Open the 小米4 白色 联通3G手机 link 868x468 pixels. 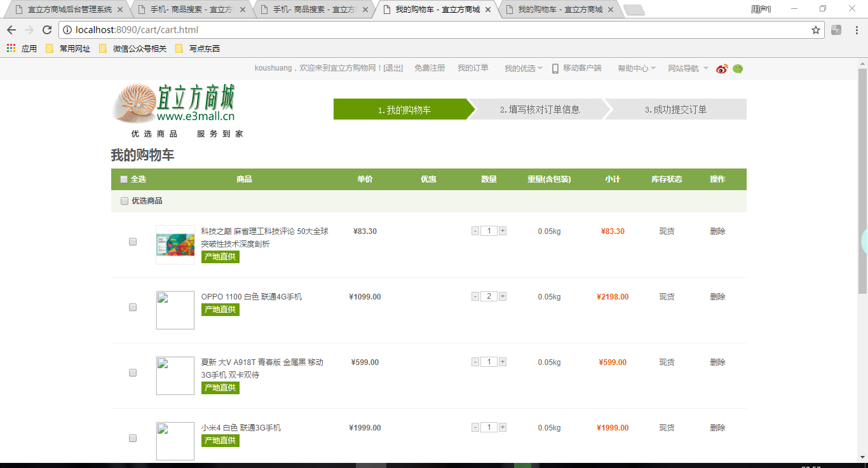[x=241, y=428]
